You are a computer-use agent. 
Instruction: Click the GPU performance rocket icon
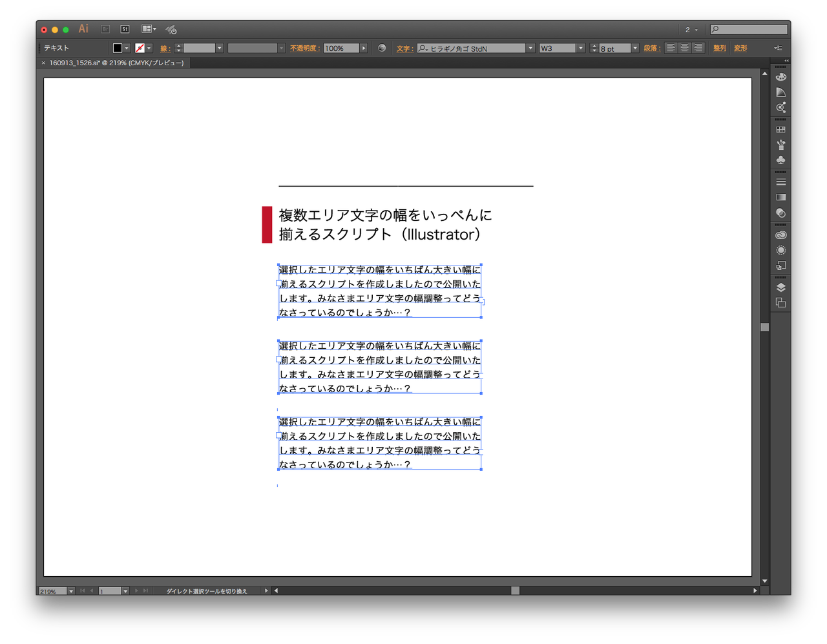[171, 29]
